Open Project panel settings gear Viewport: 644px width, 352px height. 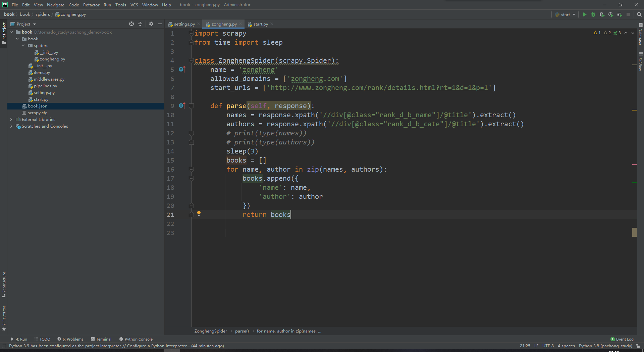point(151,24)
